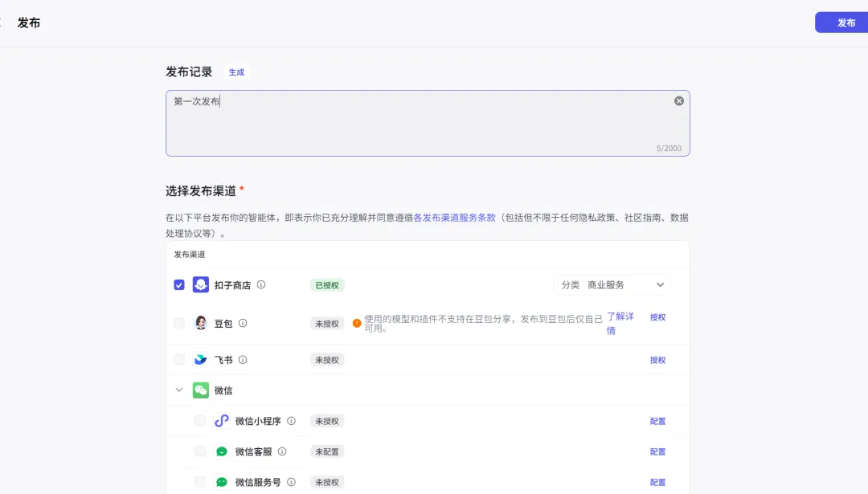This screenshot has width=868, height=494.
Task: Click the Doubao (豆包) avatar icon
Action: coord(201,323)
